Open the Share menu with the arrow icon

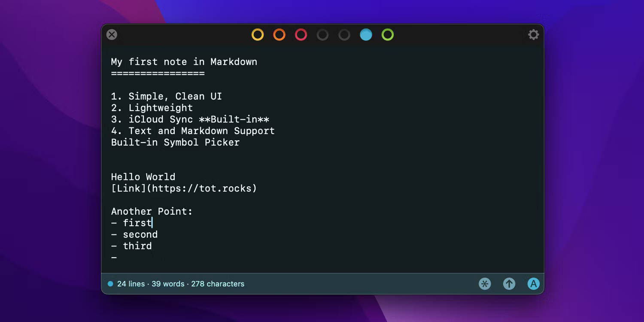(509, 283)
